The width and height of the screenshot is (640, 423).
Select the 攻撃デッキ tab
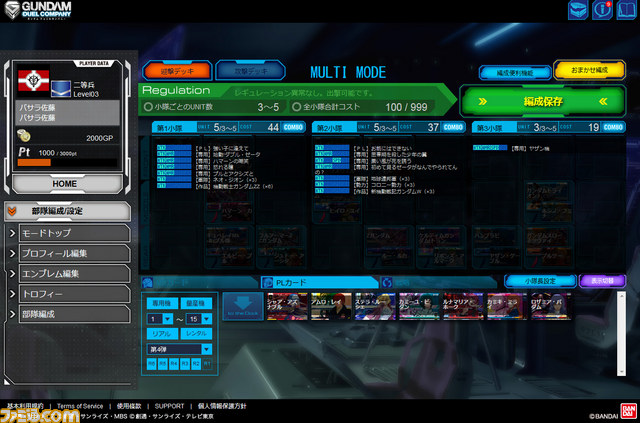(250, 70)
